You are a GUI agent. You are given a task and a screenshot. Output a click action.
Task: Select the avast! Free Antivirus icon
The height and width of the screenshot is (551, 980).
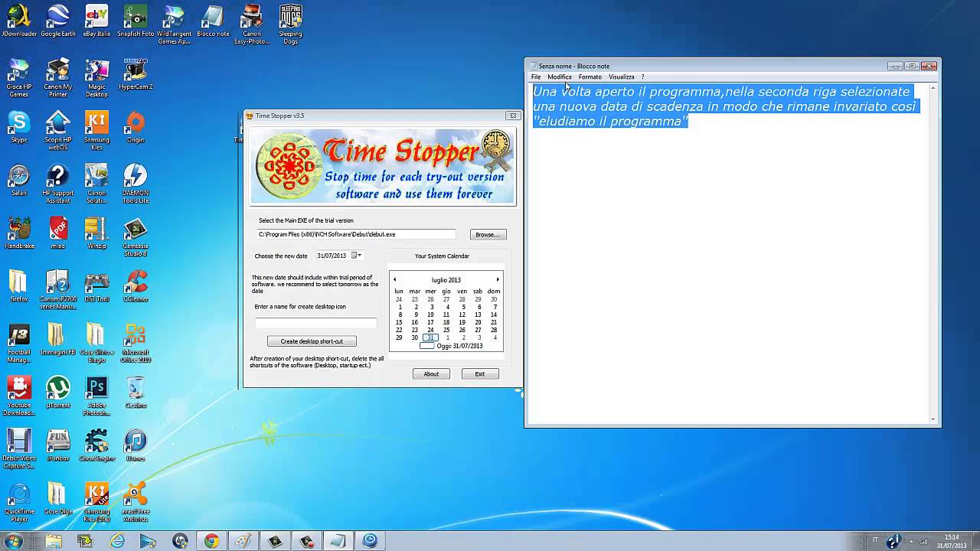coord(136,501)
